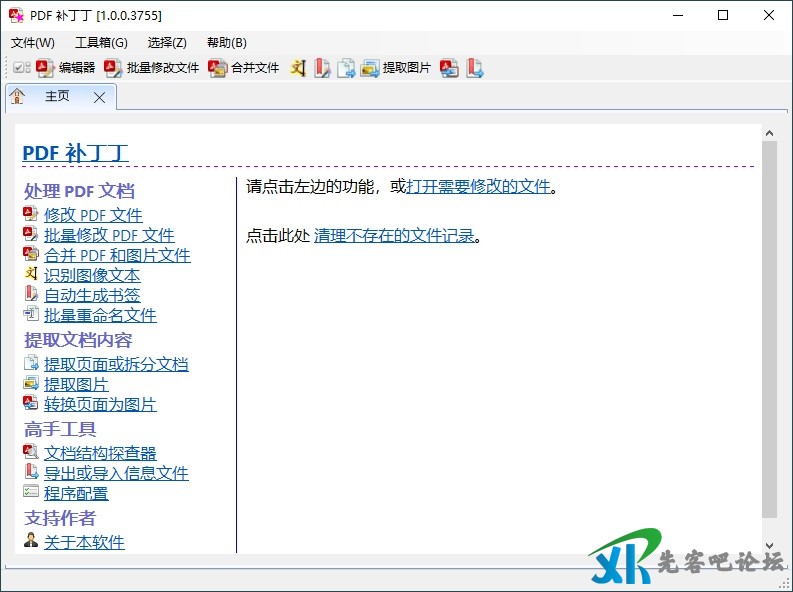The height and width of the screenshot is (592, 793).
Task: Click 批量修改文件 in the toolbar
Action: pos(153,68)
